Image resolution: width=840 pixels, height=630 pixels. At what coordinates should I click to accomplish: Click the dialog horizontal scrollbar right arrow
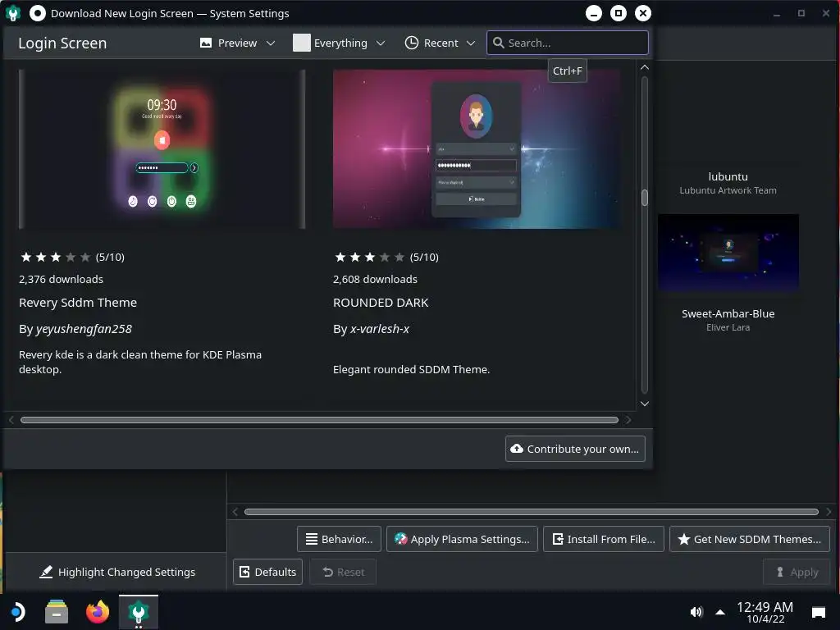[x=628, y=420]
